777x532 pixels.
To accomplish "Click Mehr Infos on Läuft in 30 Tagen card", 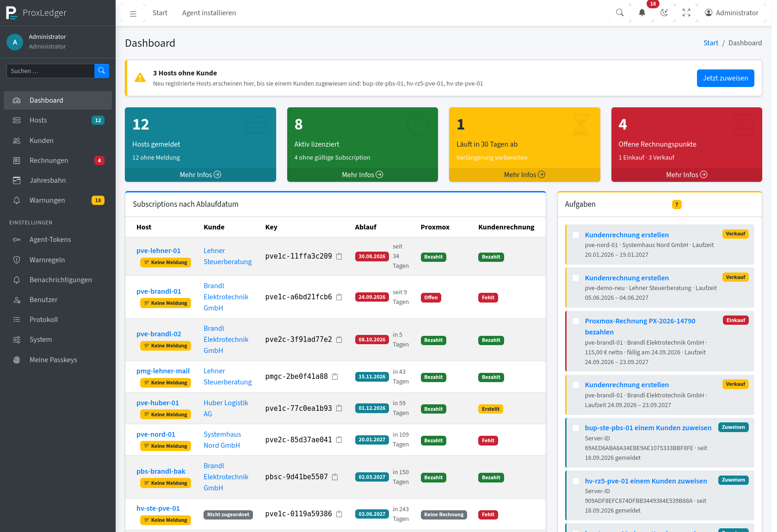I will point(524,174).
